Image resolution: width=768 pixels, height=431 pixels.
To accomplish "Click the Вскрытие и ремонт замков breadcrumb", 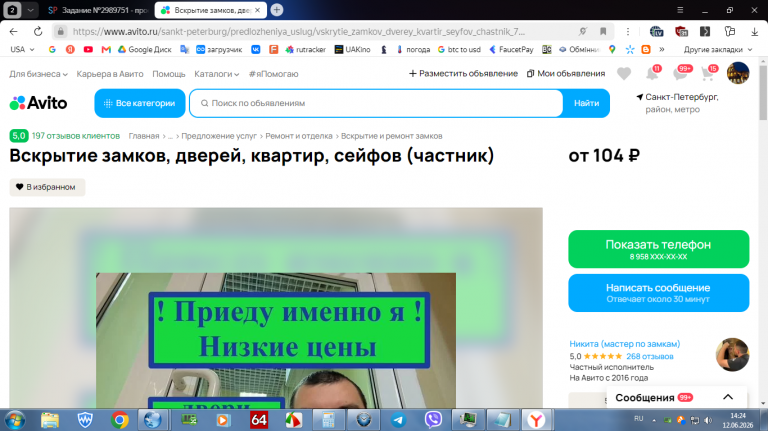I will (x=391, y=136).
